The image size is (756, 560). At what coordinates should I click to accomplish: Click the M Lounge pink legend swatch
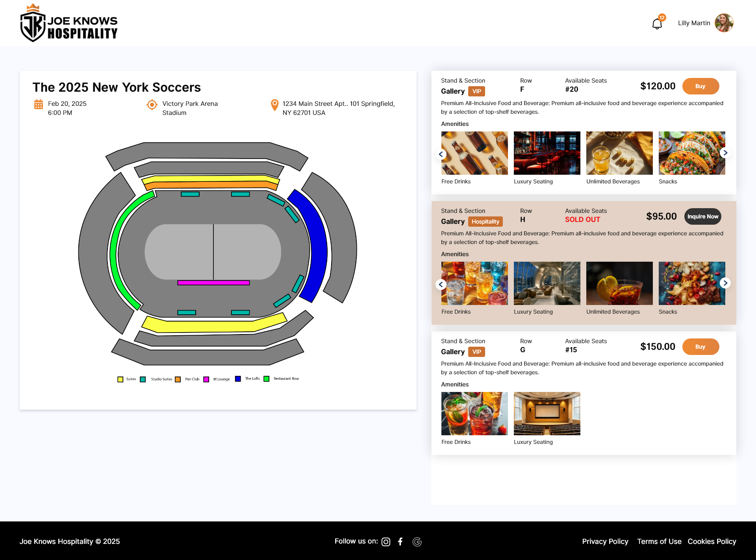pyautogui.click(x=206, y=379)
